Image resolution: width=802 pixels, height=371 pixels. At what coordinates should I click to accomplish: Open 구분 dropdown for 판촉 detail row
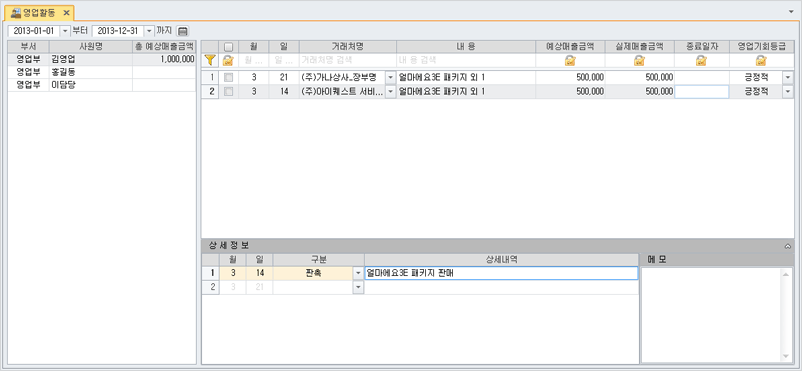tap(358, 273)
